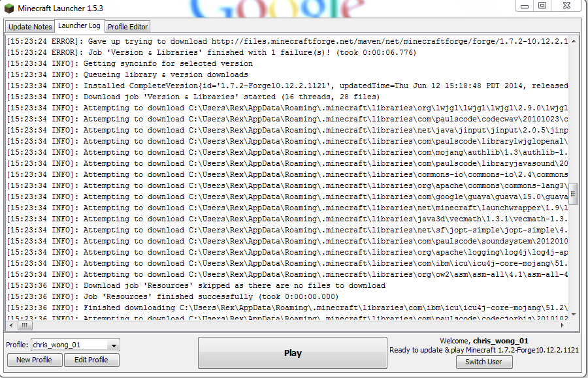The image size is (588, 378).
Task: Click log line "Job 'Resources' finished successfully"
Action: point(172,296)
